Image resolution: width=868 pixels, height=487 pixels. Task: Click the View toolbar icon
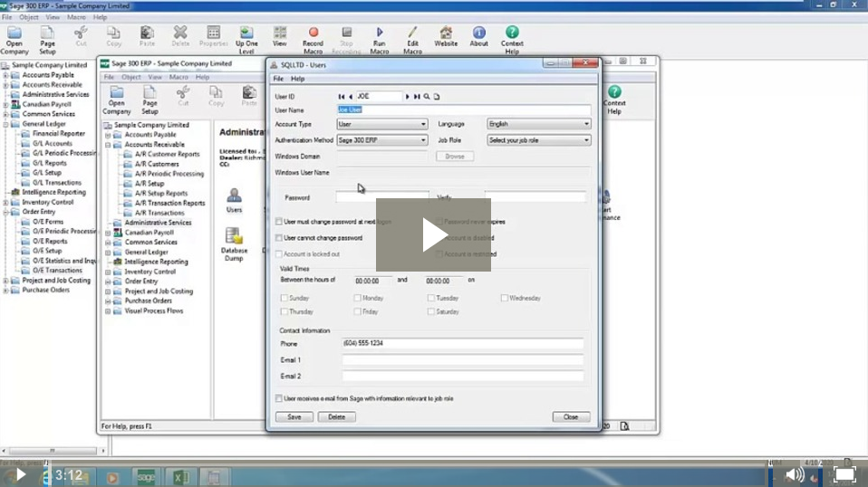(x=280, y=36)
